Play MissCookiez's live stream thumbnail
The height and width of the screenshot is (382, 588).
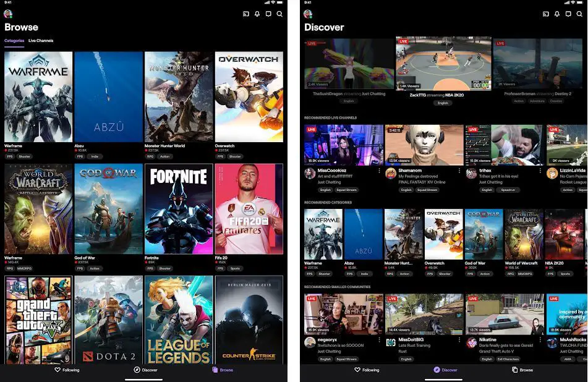pos(344,145)
